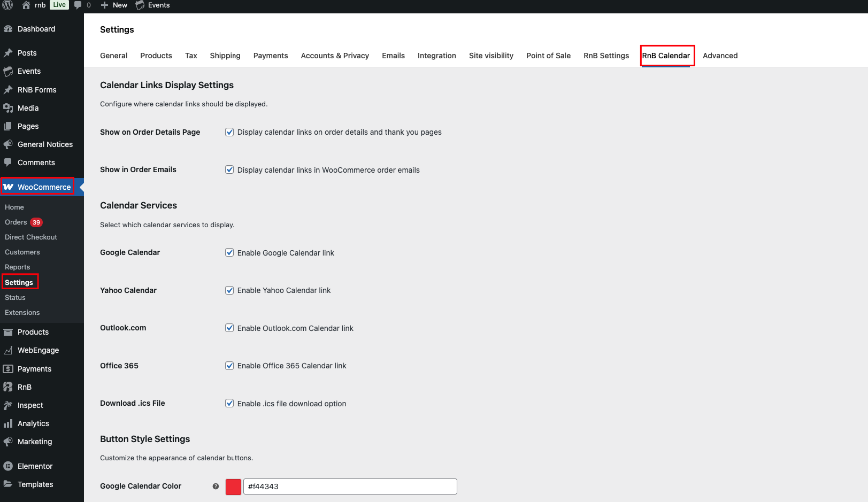Toggle Enable Office 365 Calendar link
This screenshot has height=502, width=868.
pos(229,366)
